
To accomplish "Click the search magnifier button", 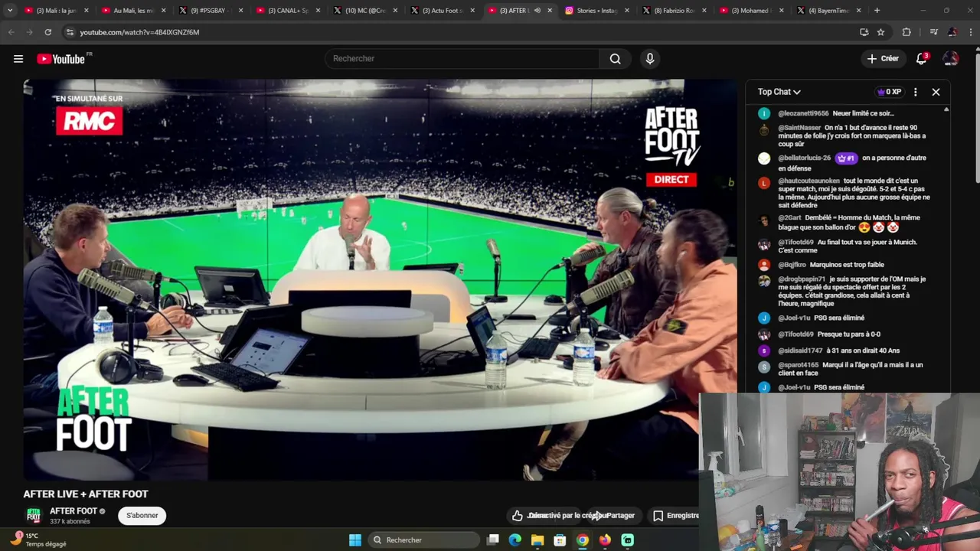I will coord(615,59).
